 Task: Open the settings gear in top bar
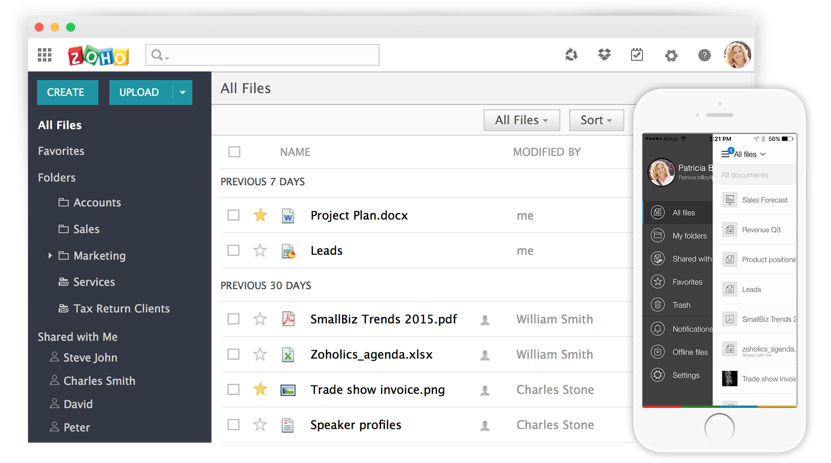[671, 55]
